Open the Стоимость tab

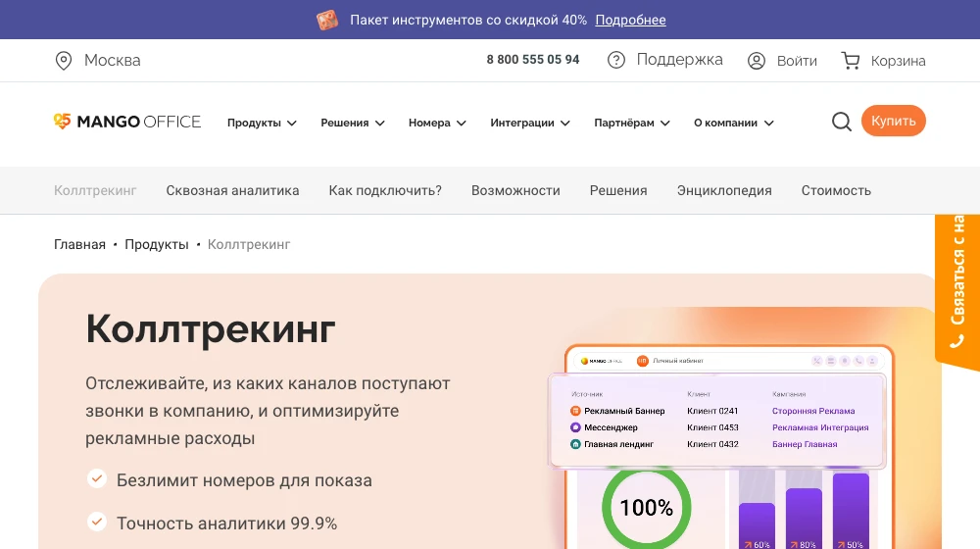click(x=836, y=191)
